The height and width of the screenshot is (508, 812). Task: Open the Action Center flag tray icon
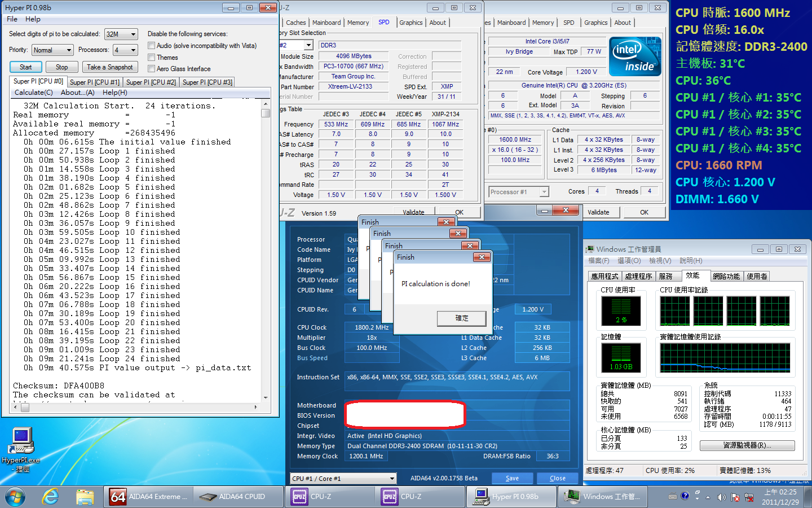pos(735,497)
